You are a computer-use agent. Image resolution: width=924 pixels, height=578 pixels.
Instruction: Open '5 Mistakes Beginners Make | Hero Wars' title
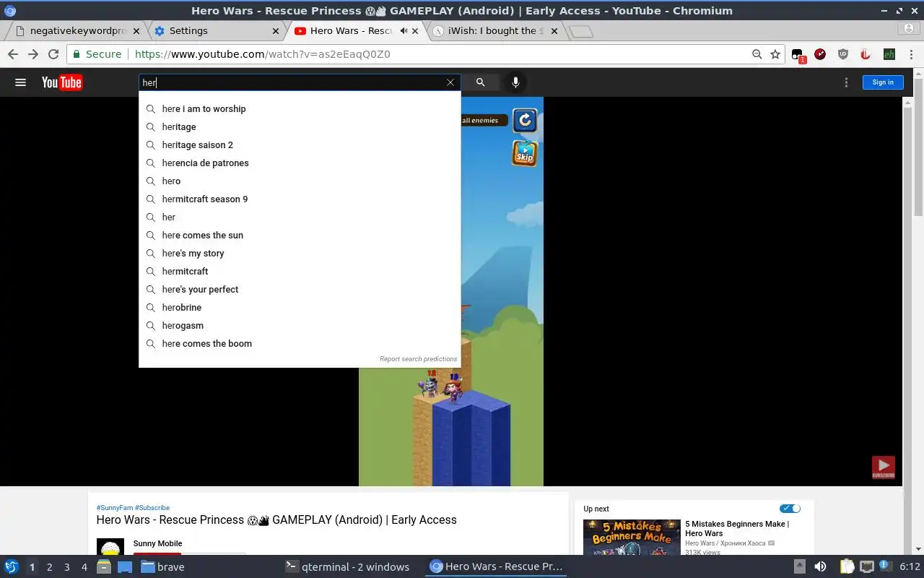pos(737,529)
